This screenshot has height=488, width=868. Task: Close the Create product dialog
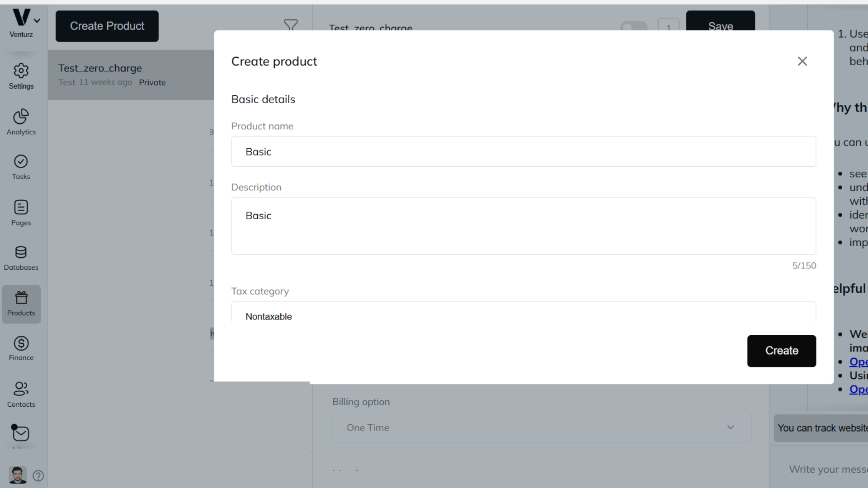pos(802,61)
